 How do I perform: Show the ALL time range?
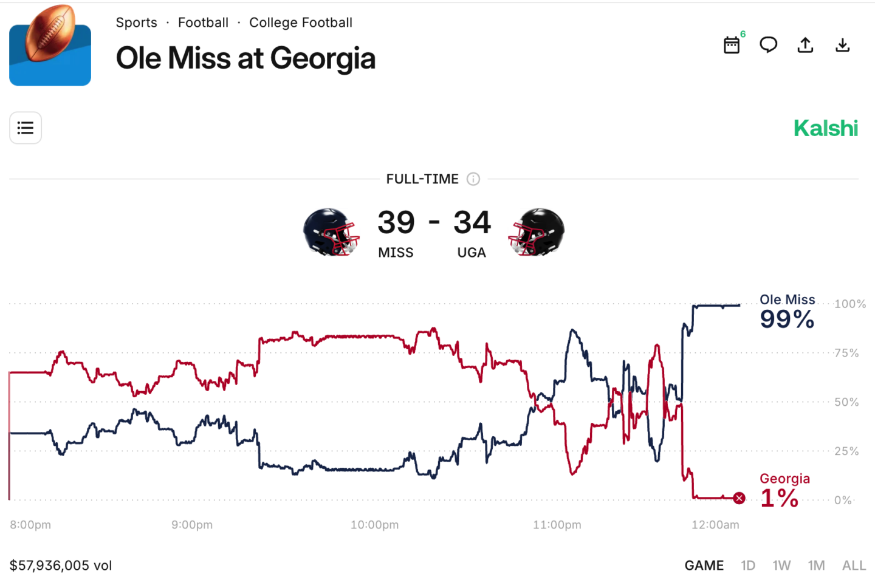[x=854, y=566]
